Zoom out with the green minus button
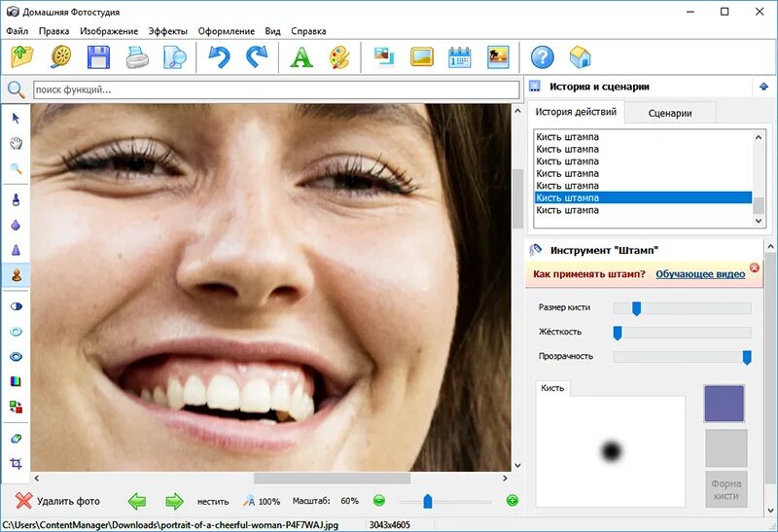The image size is (778, 532). tap(379, 501)
